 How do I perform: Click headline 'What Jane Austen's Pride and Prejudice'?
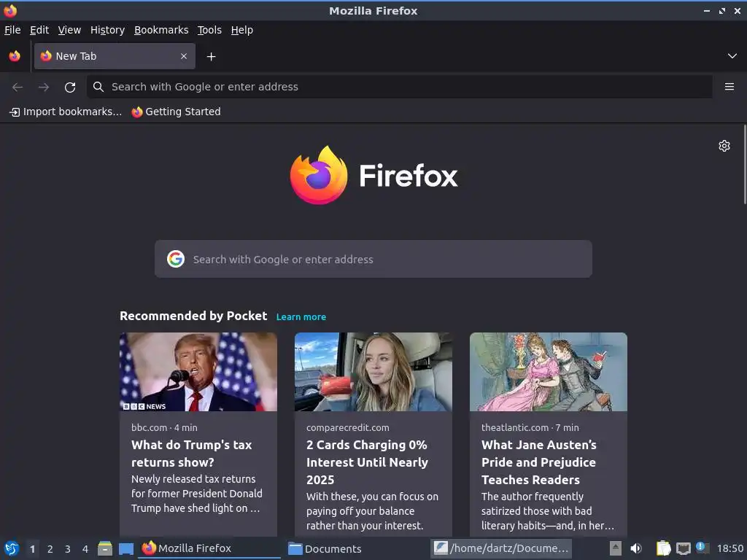539,462
